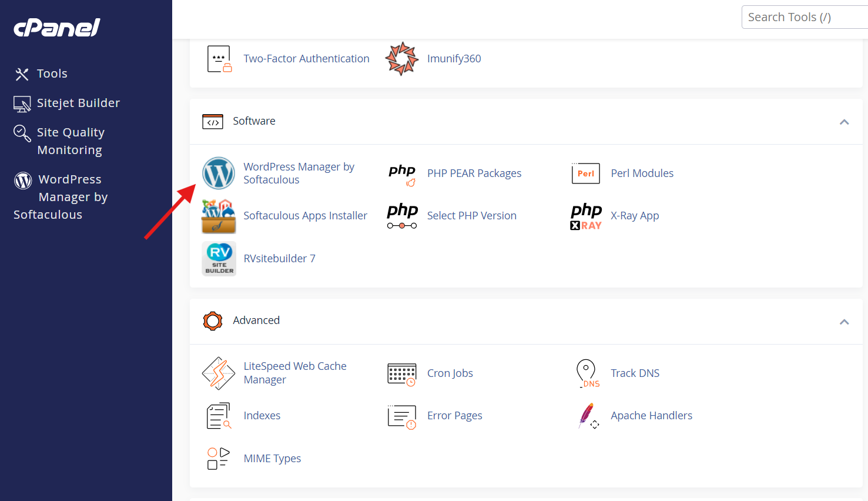Open Perl Modules link

[642, 173]
